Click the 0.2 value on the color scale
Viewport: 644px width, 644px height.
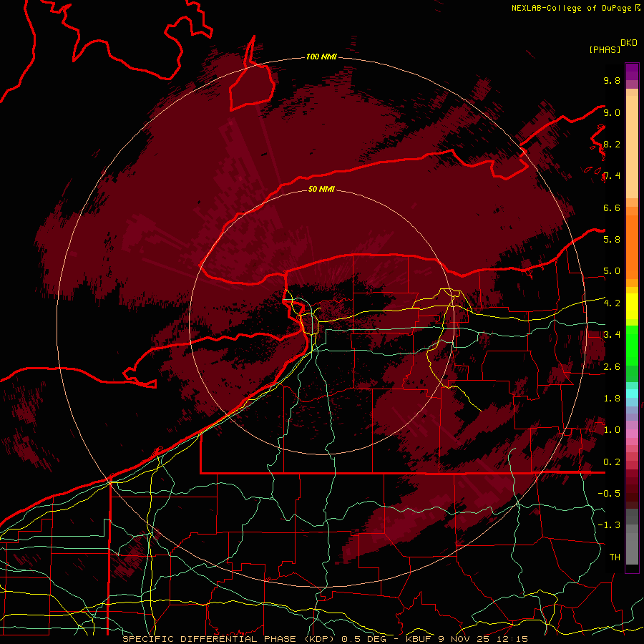(612, 462)
